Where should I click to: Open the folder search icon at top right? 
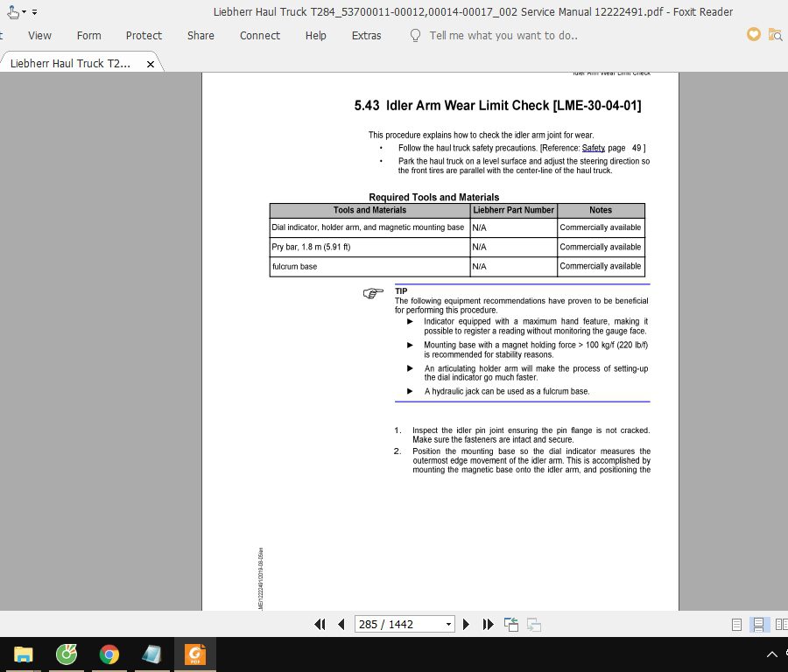[775, 35]
